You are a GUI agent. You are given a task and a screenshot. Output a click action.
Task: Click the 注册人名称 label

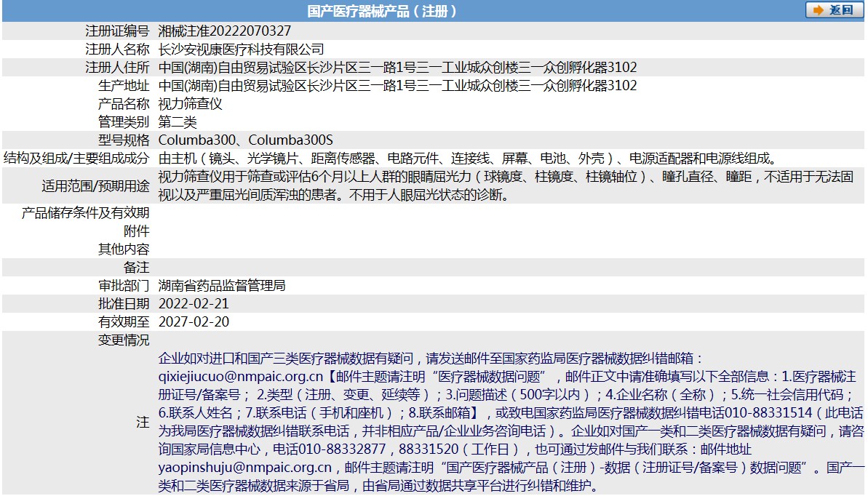tap(117, 49)
